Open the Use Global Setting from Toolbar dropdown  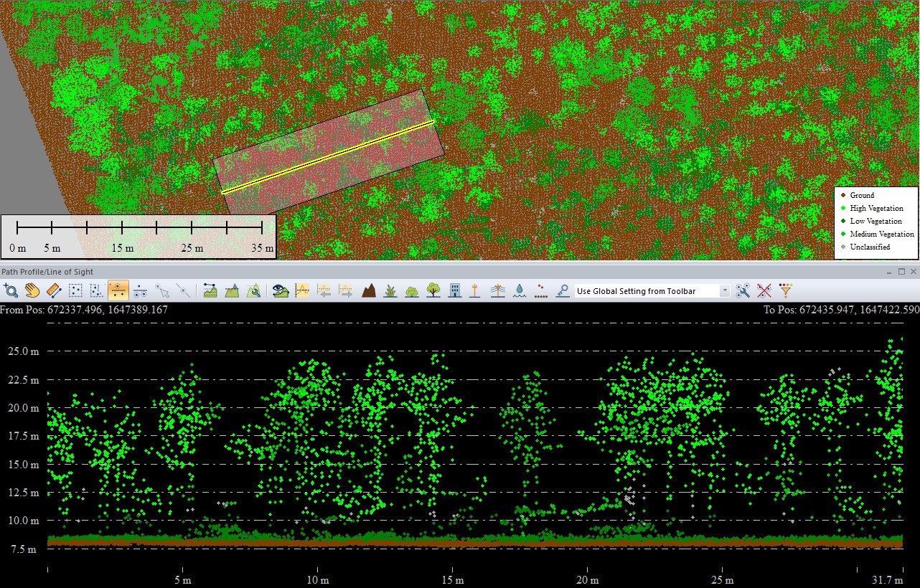point(652,291)
